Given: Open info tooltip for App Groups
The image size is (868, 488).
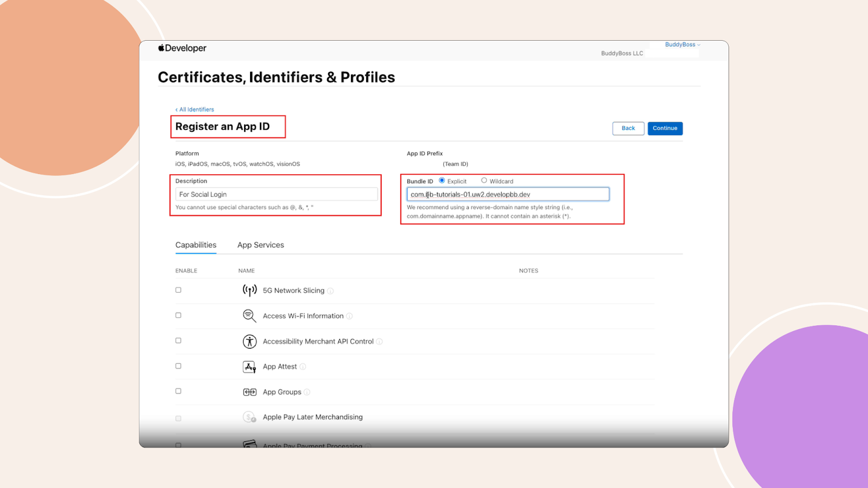Looking at the screenshot, I should tap(307, 392).
